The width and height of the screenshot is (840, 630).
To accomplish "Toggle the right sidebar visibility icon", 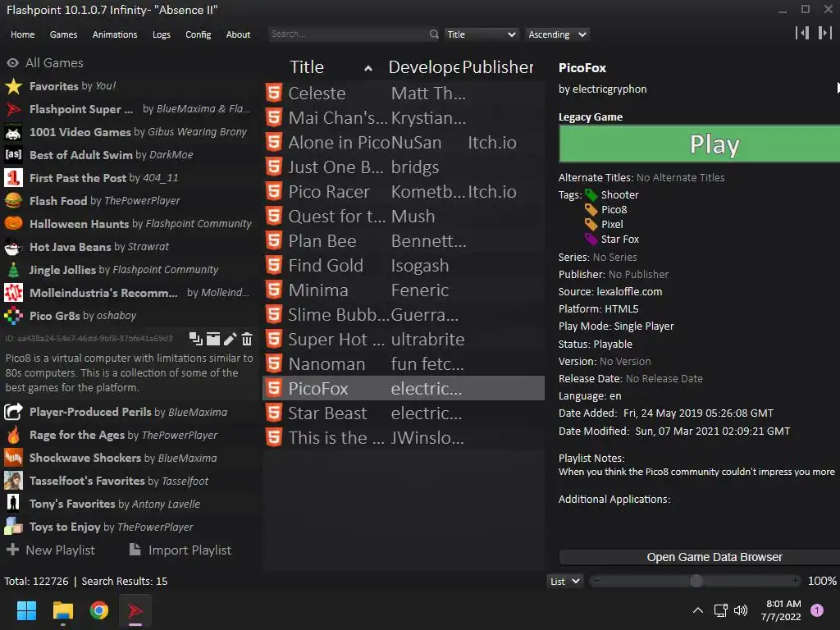I will point(825,33).
